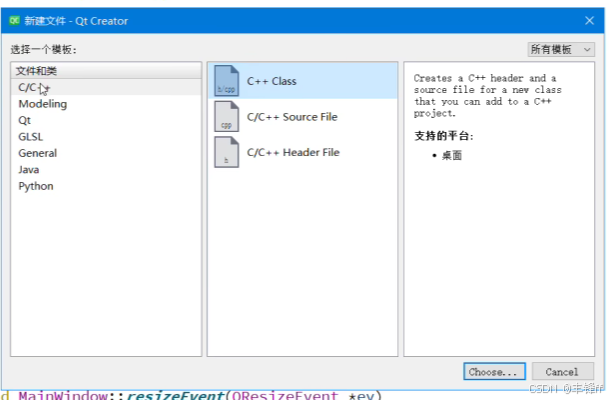The image size is (609, 400).
Task: Click the C/C++ Source File cpp icon
Action: pos(226,117)
